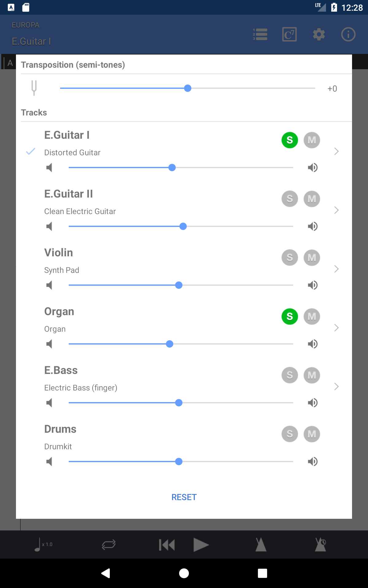
Task: Click the metronome icon in bottom bar
Action: click(x=261, y=545)
